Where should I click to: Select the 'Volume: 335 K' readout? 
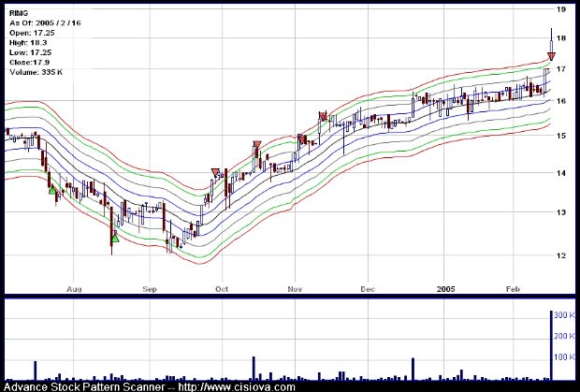[36, 72]
